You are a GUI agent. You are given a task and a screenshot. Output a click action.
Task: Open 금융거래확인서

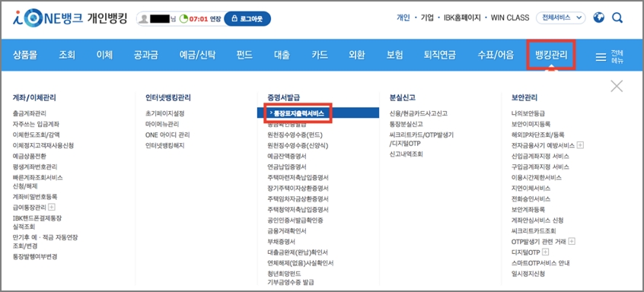(x=287, y=230)
